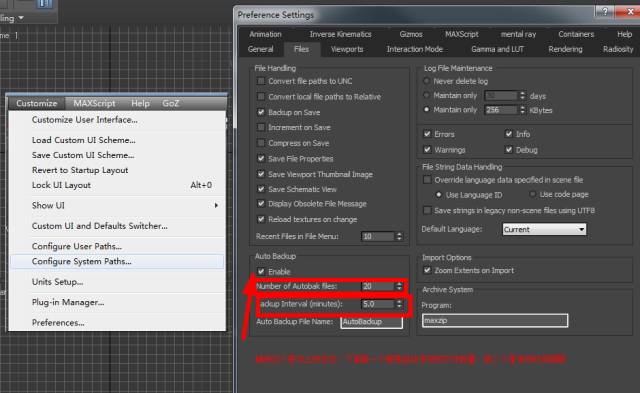This screenshot has height=393, width=640.
Task: Adjust Recent Files in File Menu spinner
Action: point(399,236)
